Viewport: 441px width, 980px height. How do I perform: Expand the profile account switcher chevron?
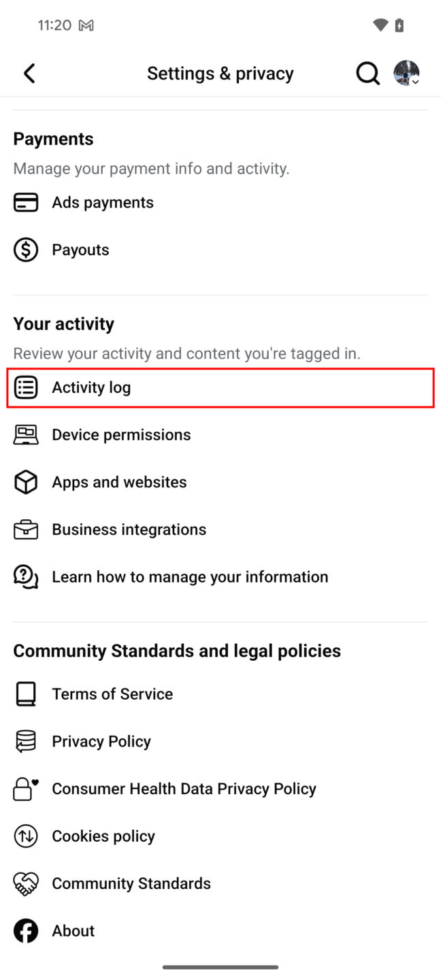pos(415,82)
